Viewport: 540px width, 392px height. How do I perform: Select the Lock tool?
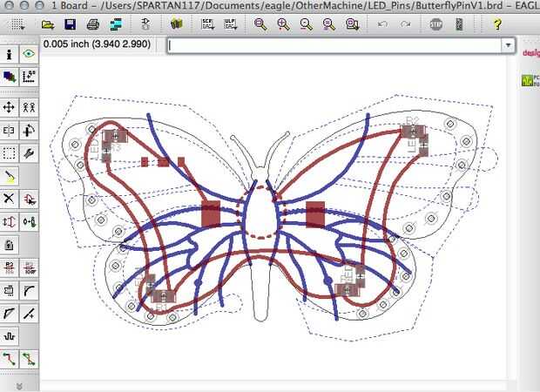(x=10, y=245)
